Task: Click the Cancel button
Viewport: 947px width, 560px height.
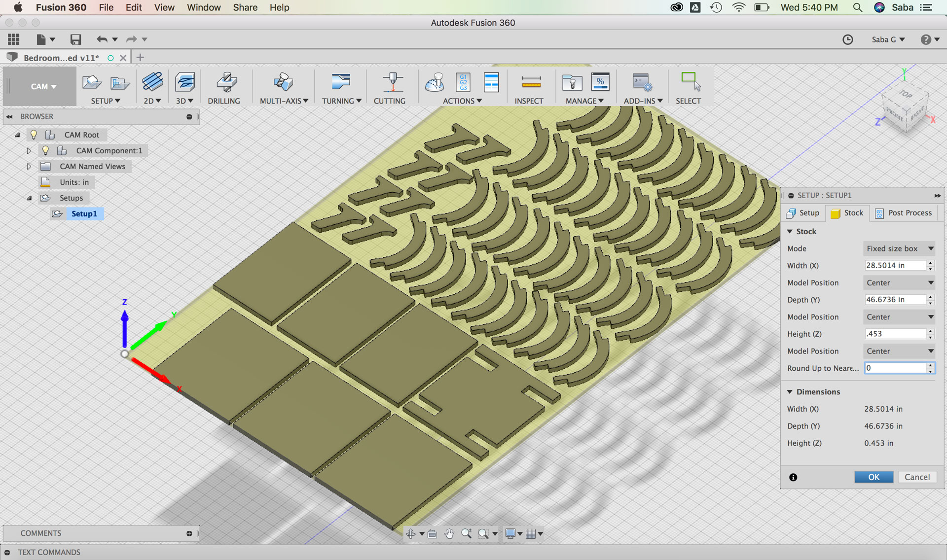Action: [917, 477]
